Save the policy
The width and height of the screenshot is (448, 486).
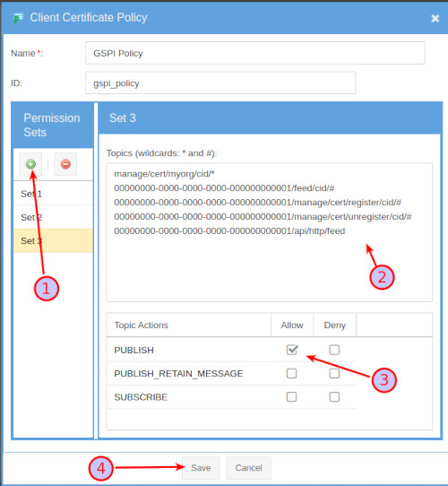(201, 468)
